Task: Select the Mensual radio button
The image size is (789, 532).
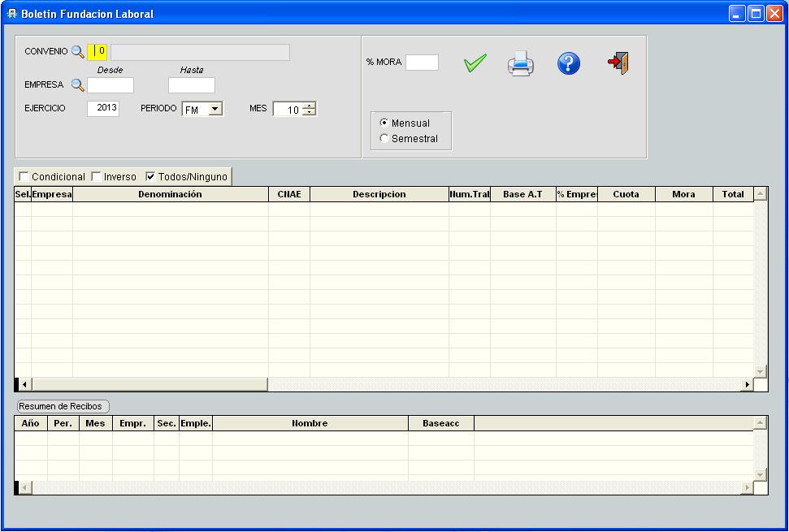Action: point(384,123)
